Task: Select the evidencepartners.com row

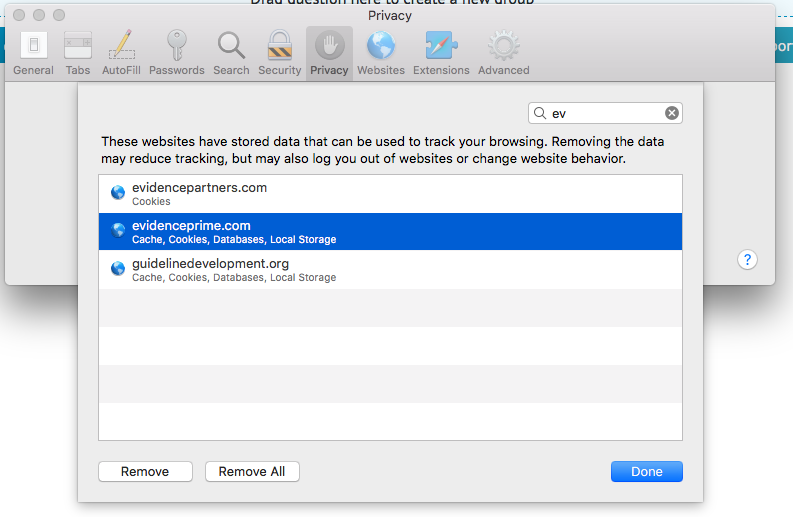Action: [390, 194]
